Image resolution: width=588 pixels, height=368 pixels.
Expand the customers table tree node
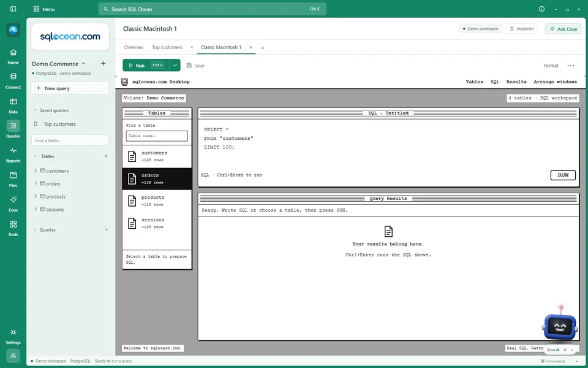tap(36, 171)
